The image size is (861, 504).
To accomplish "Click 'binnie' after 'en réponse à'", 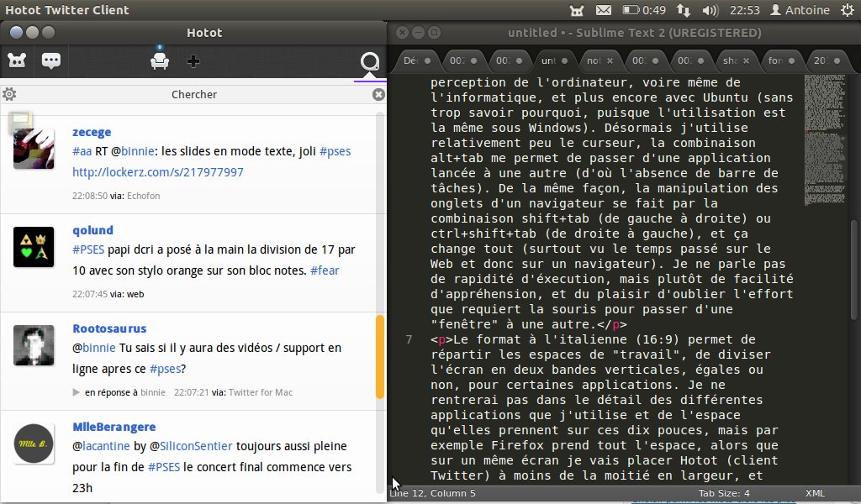I will (153, 392).
